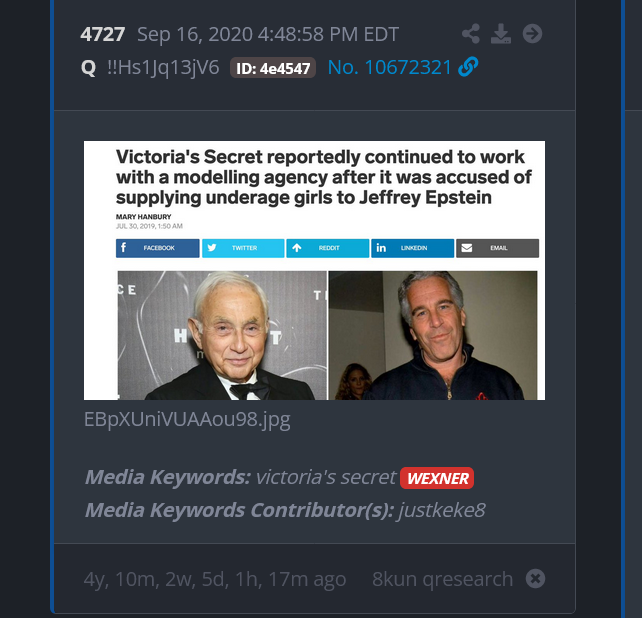The height and width of the screenshot is (618, 642).
Task: Click the post number 4727
Action: 102,34
